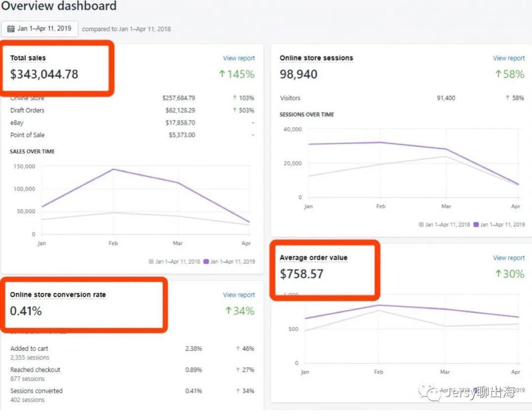Click the green arrow next to 30%
This screenshot has height=417, width=532.
(498, 274)
